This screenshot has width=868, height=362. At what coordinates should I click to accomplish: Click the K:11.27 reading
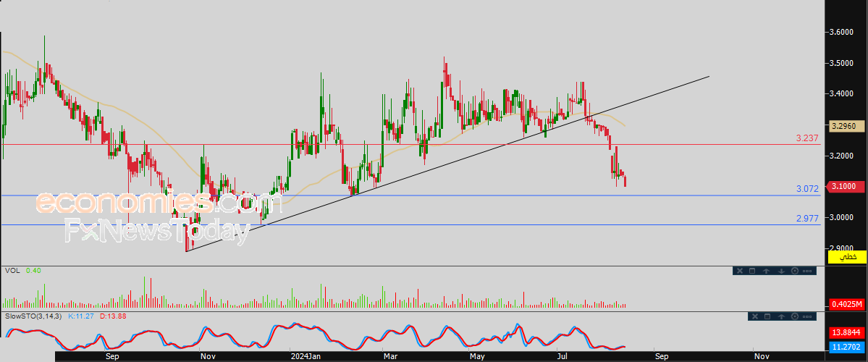[82, 316]
